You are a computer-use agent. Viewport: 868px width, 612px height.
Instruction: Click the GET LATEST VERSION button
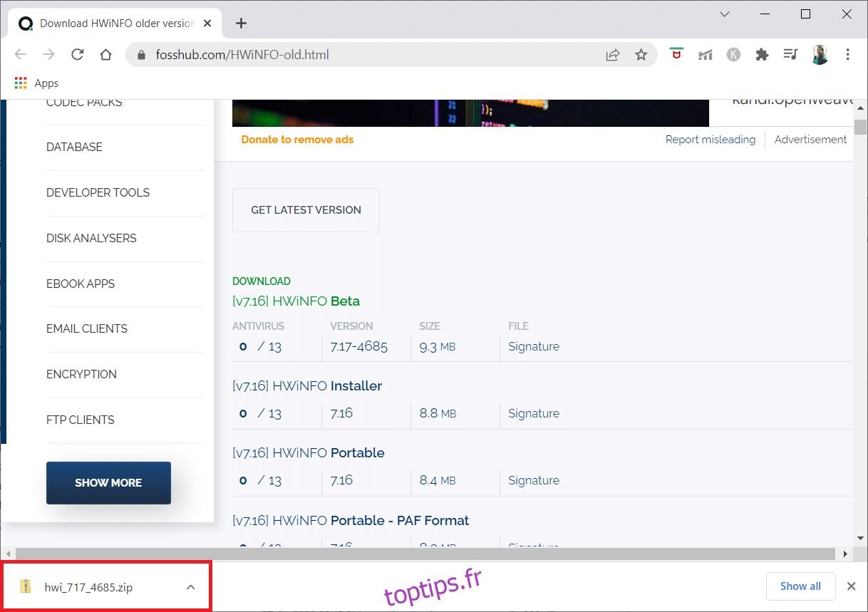[306, 210]
